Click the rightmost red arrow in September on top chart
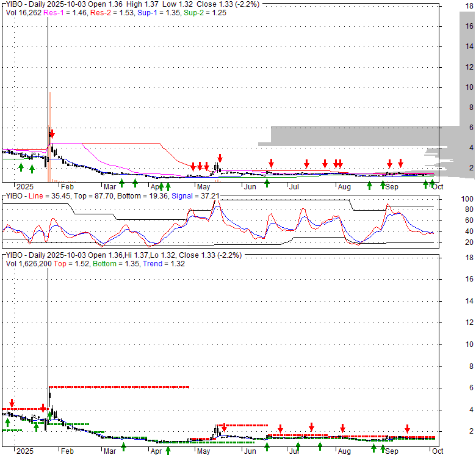This screenshot has height=455, width=476. 401,163
